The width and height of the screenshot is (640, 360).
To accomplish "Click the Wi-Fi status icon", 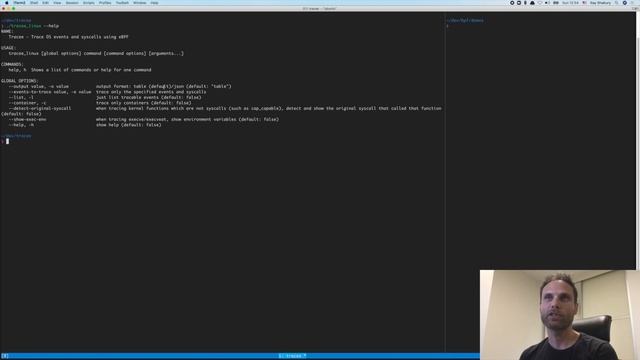I will click(x=540, y=2).
